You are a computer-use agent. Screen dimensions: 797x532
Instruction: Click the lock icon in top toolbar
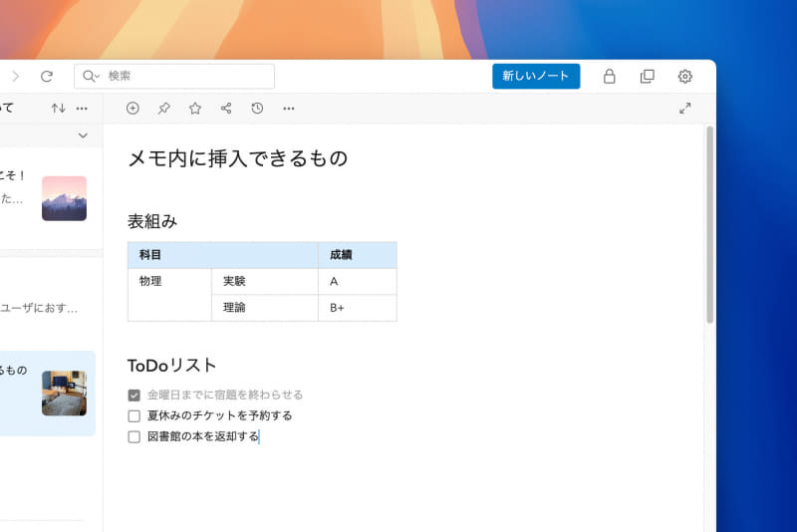tap(609, 77)
